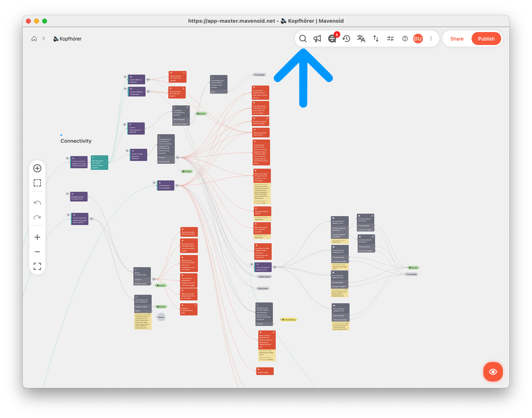Select the 'Minimize possible obstructions' node
This screenshot has width=532, height=418.
pos(261,133)
